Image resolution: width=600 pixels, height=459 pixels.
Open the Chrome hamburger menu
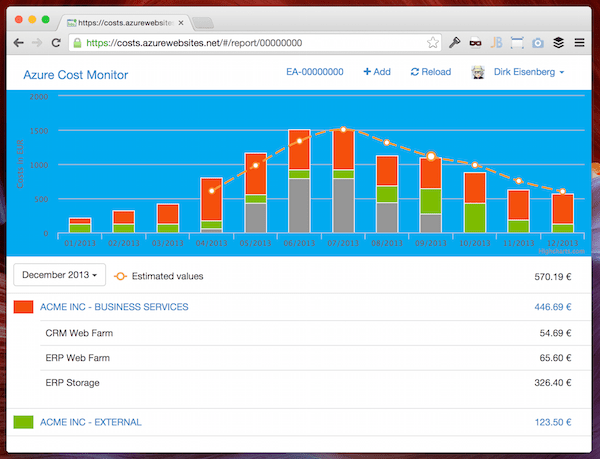[x=579, y=42]
